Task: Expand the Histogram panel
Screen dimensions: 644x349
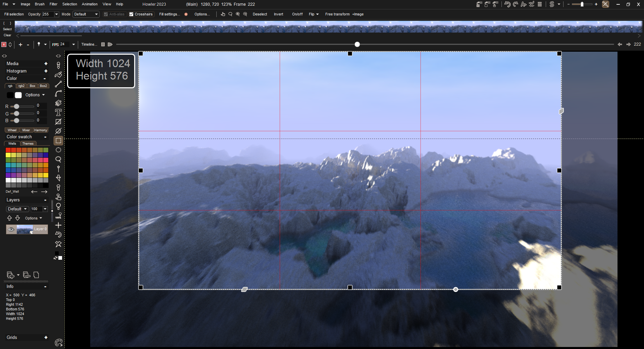Action: click(46, 71)
